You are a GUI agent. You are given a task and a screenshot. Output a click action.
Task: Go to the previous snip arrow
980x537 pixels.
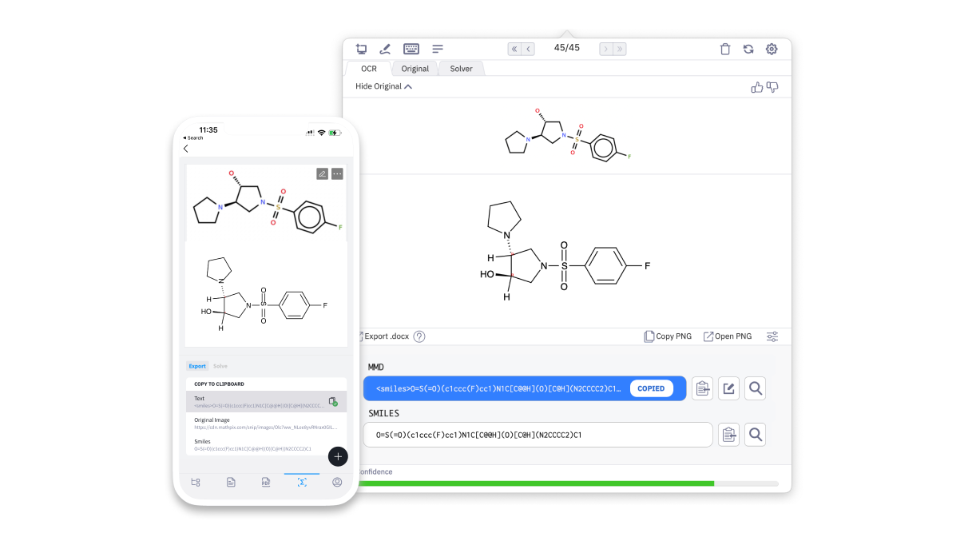click(x=528, y=49)
